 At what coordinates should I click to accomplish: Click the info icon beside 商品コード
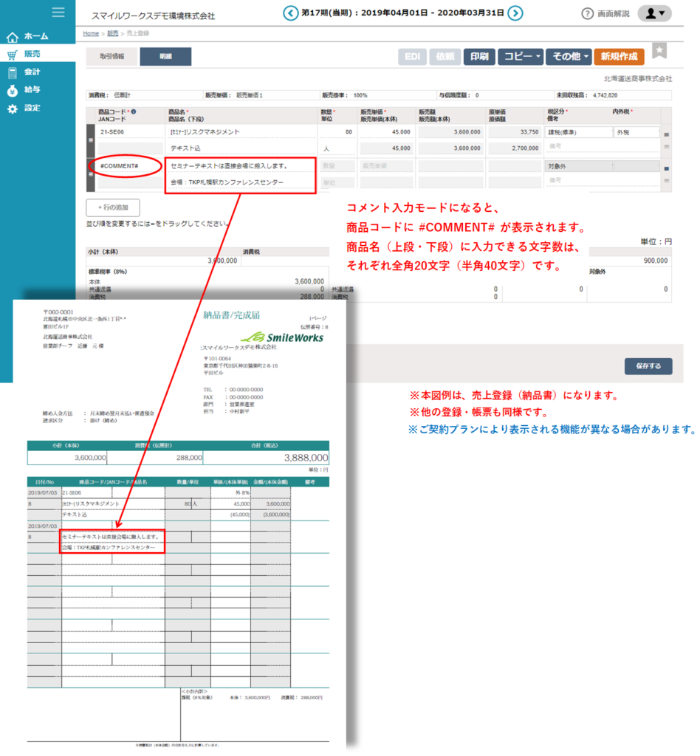click(x=134, y=112)
